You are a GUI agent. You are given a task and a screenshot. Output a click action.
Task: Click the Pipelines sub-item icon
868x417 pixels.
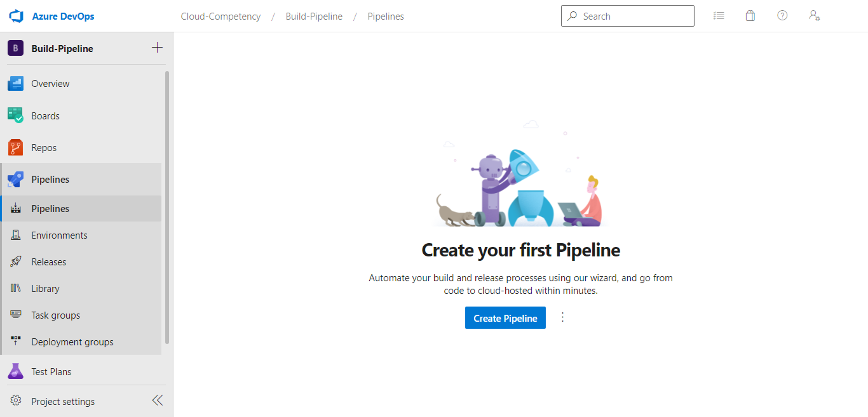(16, 208)
